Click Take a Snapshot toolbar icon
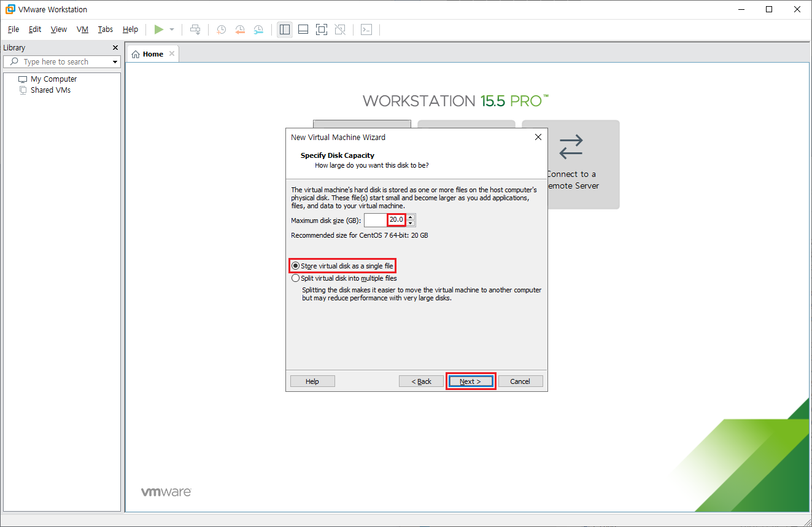Image resolution: width=812 pixels, height=527 pixels. 221,29
